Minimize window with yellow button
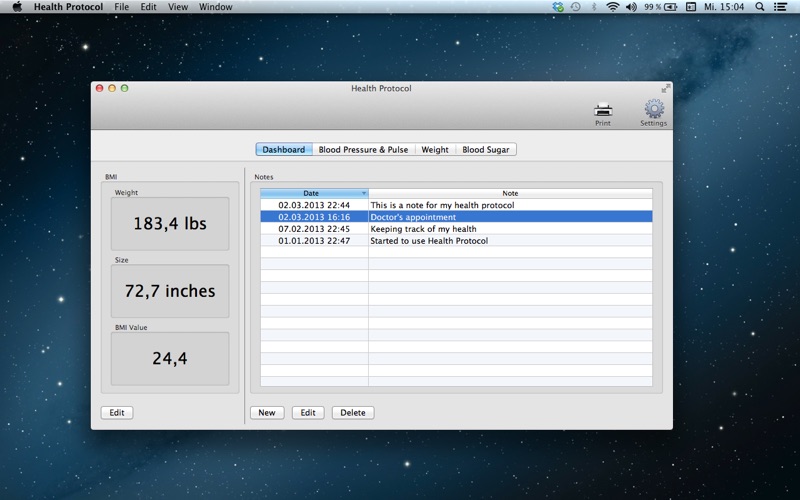 pyautogui.click(x=112, y=88)
